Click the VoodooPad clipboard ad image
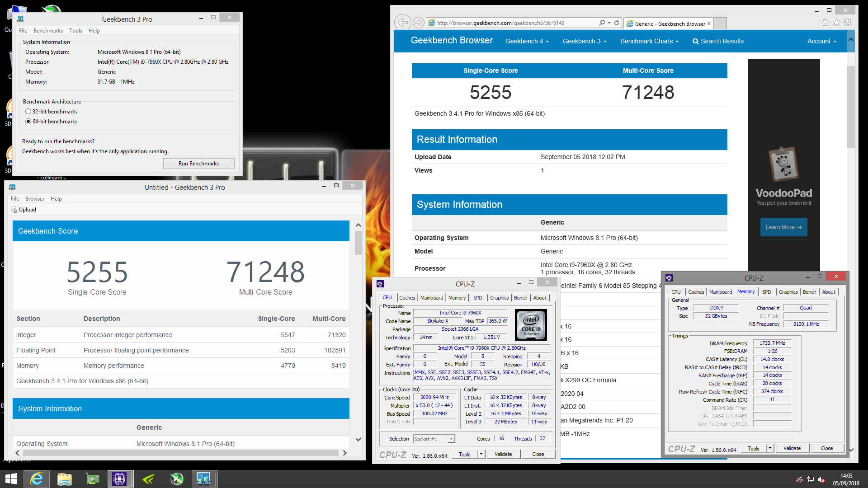The image size is (868, 488). tap(784, 164)
